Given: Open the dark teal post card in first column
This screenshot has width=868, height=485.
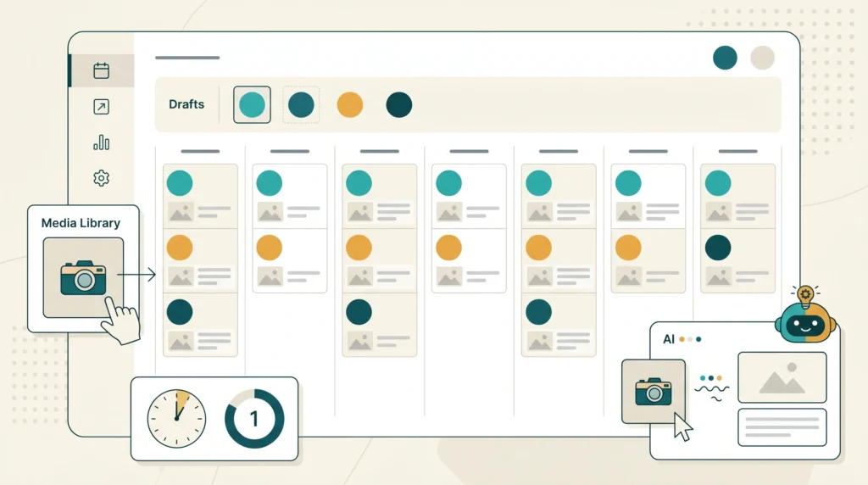Looking at the screenshot, I should [x=200, y=325].
